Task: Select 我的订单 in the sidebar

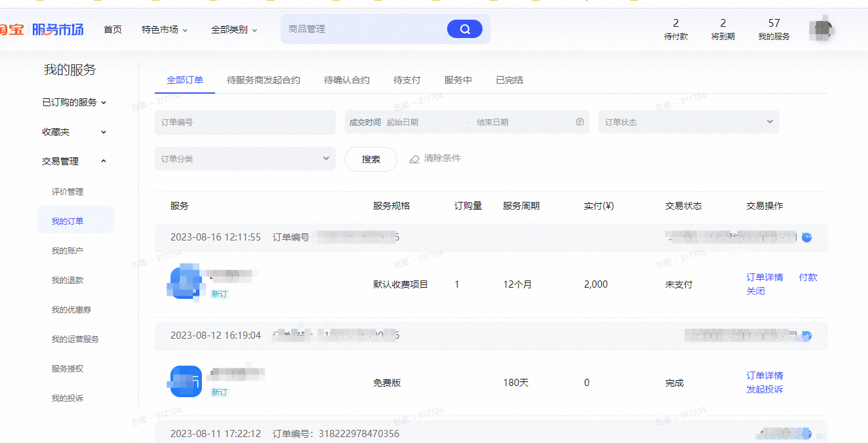Action: pyautogui.click(x=75, y=220)
